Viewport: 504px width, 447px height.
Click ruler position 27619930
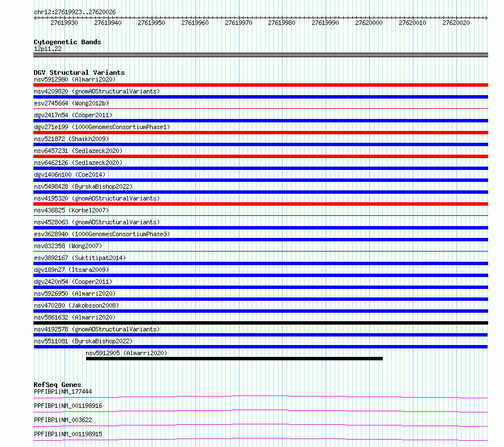65,23
